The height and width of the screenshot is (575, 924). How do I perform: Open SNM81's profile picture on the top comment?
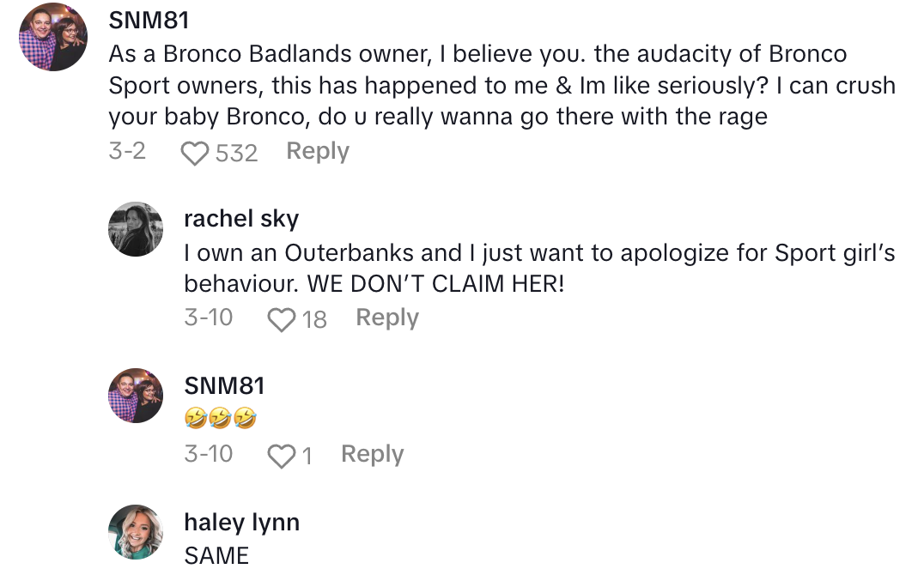pos(53,38)
